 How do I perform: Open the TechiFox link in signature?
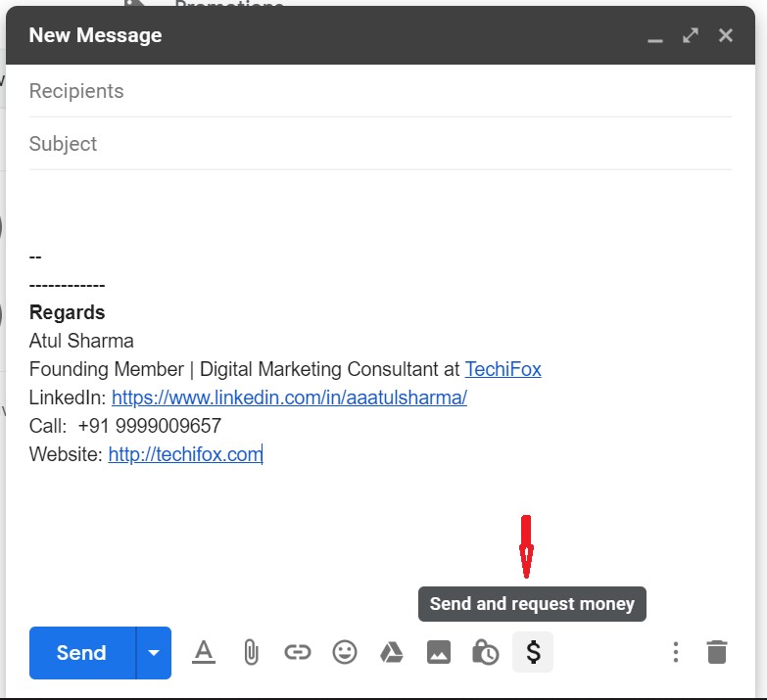point(503,369)
